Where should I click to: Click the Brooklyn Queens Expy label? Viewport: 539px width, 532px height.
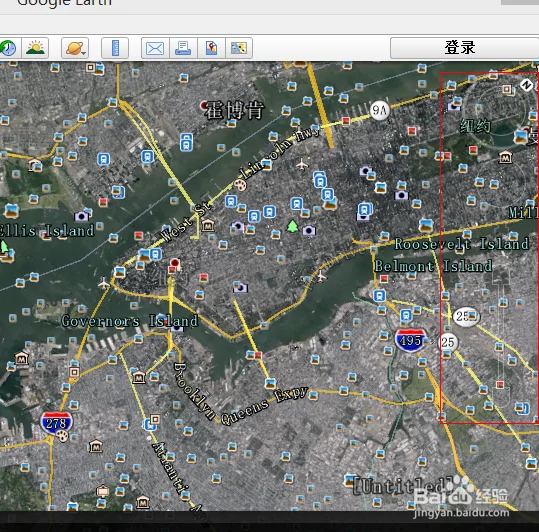(x=241, y=395)
